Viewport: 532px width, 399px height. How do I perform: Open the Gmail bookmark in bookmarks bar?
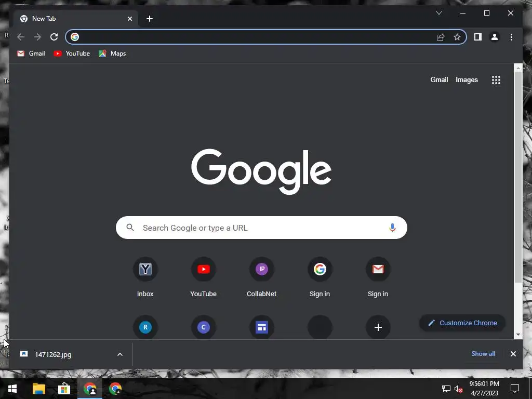point(31,54)
